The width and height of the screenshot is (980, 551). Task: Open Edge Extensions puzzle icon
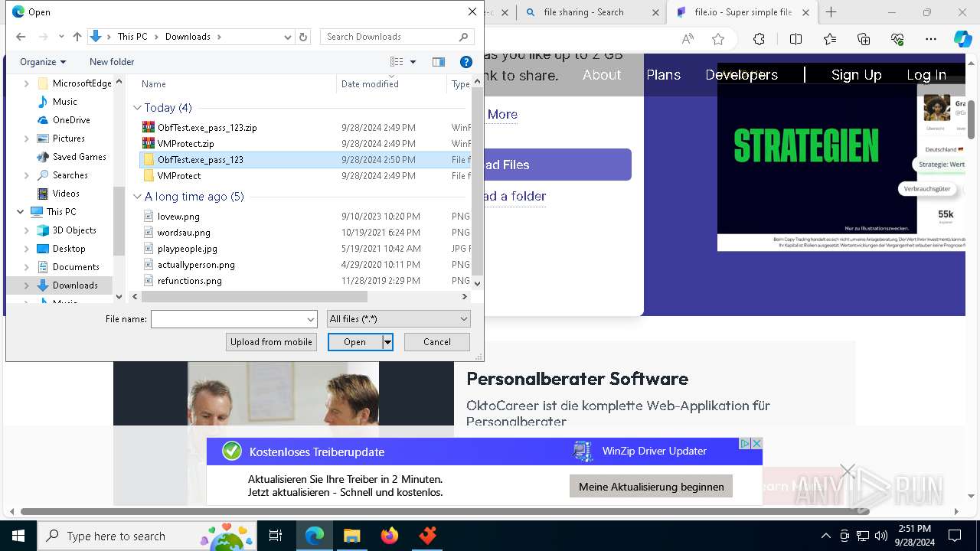[759, 39]
